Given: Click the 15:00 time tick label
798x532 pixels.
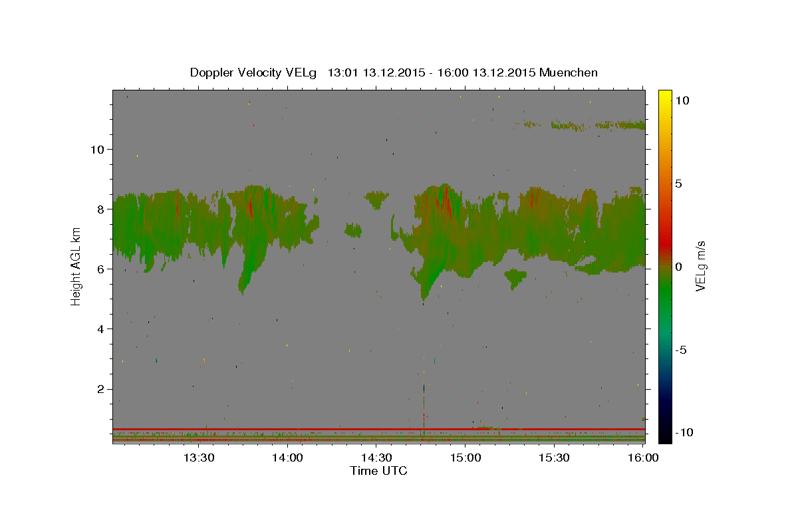Looking at the screenshot, I should pyautogui.click(x=465, y=458).
